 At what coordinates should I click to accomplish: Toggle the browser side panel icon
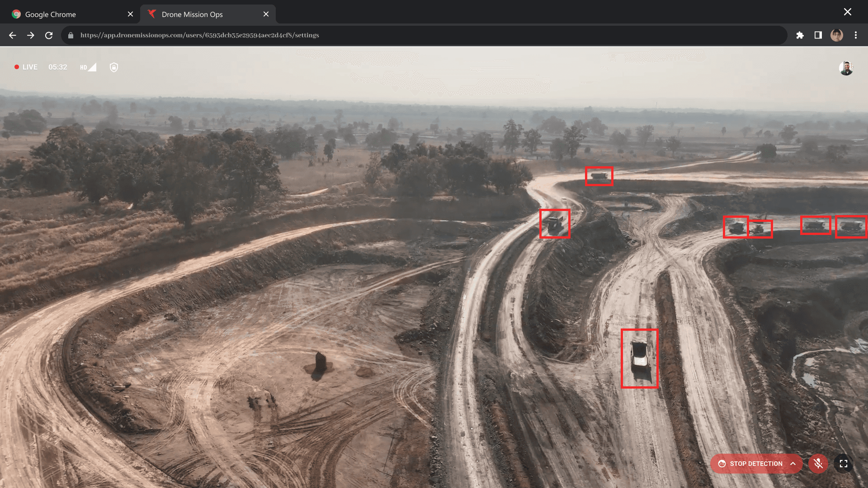pos(818,35)
